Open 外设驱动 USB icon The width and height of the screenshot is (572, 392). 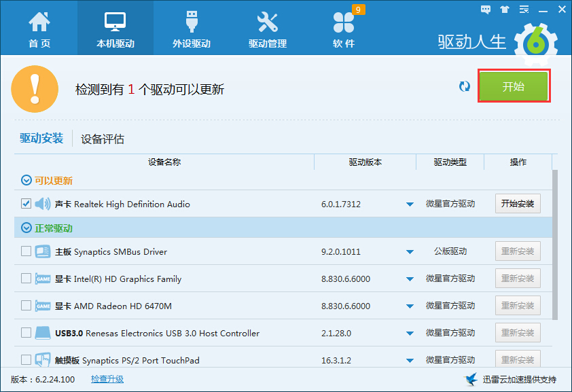[191, 23]
